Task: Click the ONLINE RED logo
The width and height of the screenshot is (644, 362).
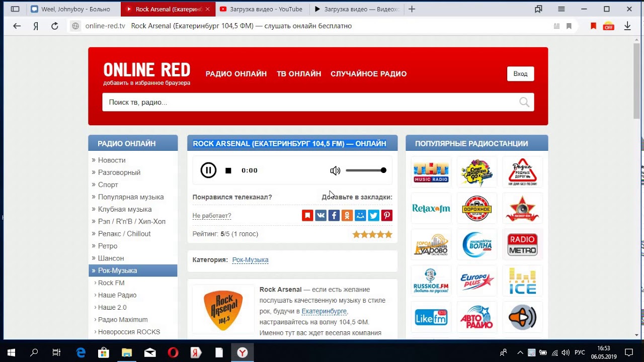Action: (x=147, y=69)
